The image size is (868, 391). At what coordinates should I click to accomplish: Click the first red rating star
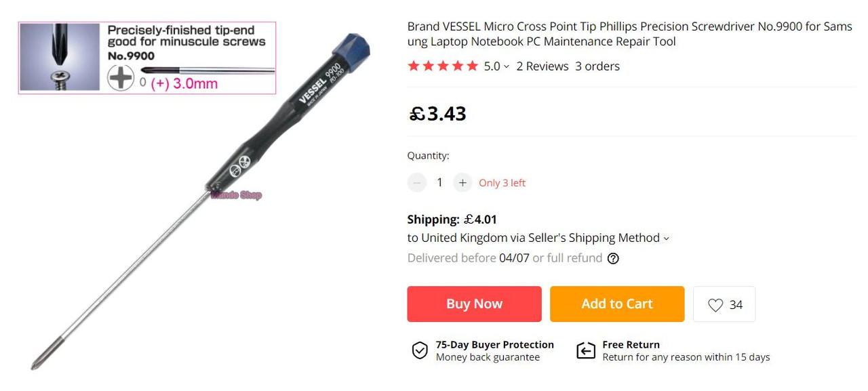(414, 66)
